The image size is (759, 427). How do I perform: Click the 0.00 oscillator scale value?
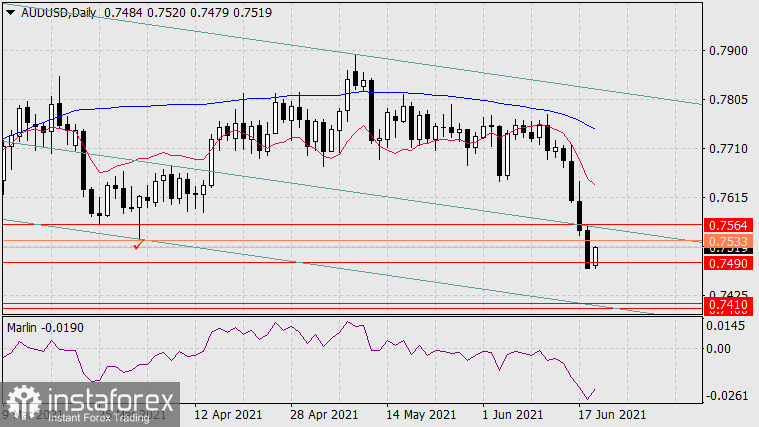(718, 349)
